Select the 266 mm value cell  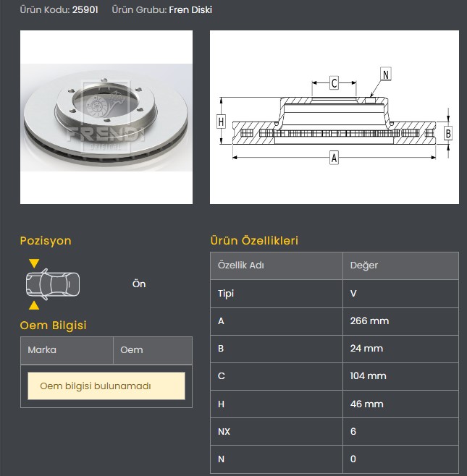click(369, 321)
